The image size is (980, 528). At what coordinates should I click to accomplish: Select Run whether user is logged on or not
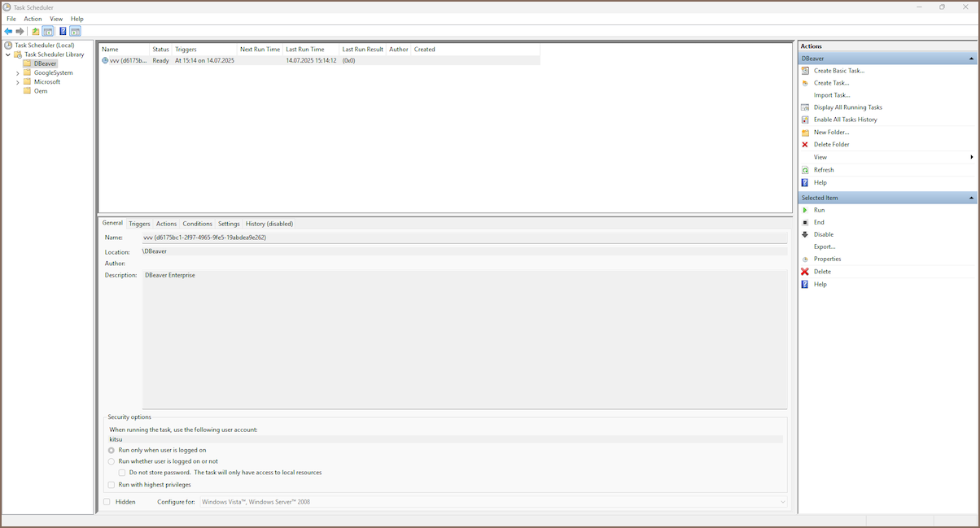[112, 461]
